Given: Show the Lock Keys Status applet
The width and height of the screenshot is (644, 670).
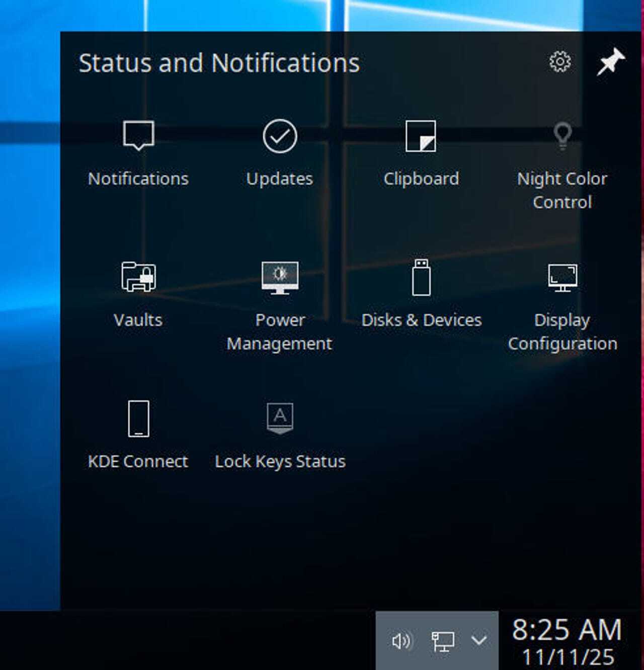Looking at the screenshot, I should coord(280,418).
